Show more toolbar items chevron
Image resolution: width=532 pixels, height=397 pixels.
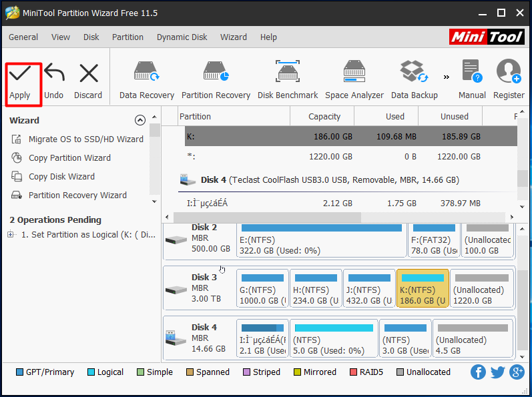tap(447, 77)
